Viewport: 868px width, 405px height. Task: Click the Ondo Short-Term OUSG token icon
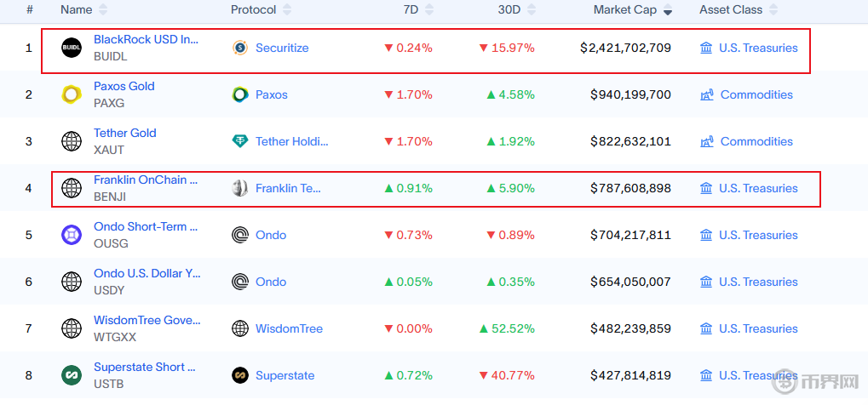(x=72, y=235)
